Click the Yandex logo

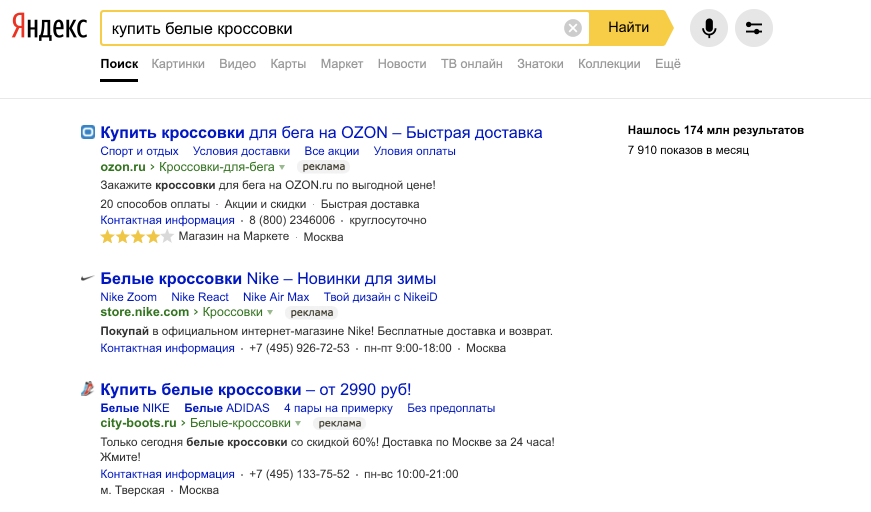[x=49, y=28]
